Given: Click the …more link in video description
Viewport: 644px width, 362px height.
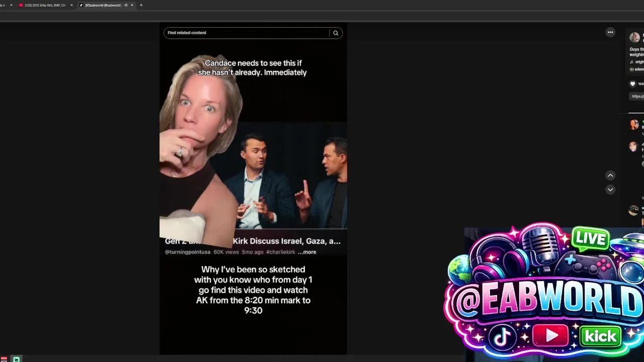Looking at the screenshot, I should coord(307,252).
